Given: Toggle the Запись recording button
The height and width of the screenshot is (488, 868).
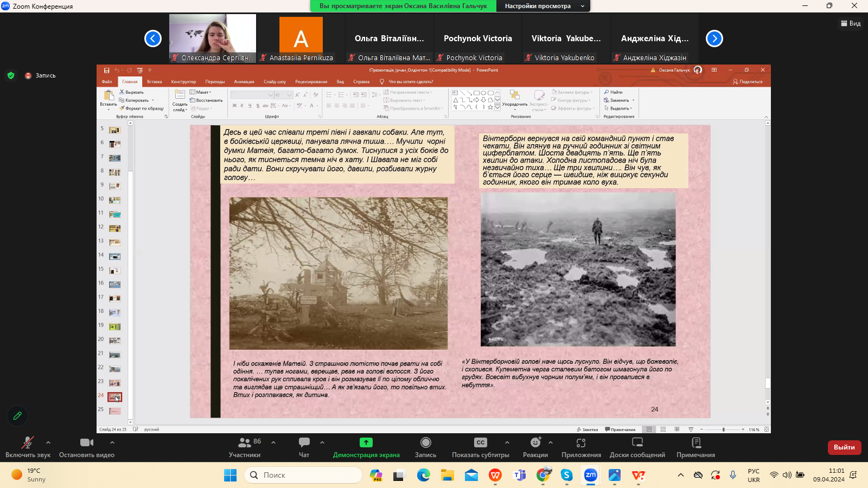Looking at the screenshot, I should click(x=425, y=443).
